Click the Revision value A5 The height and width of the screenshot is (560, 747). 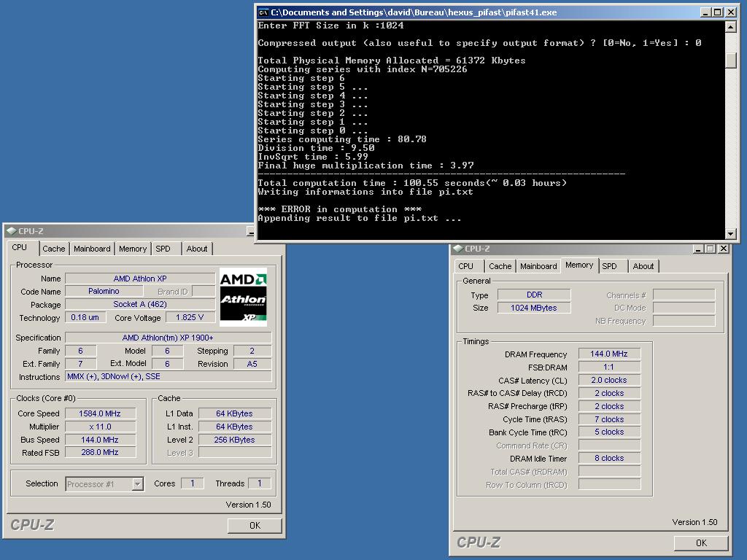click(252, 364)
